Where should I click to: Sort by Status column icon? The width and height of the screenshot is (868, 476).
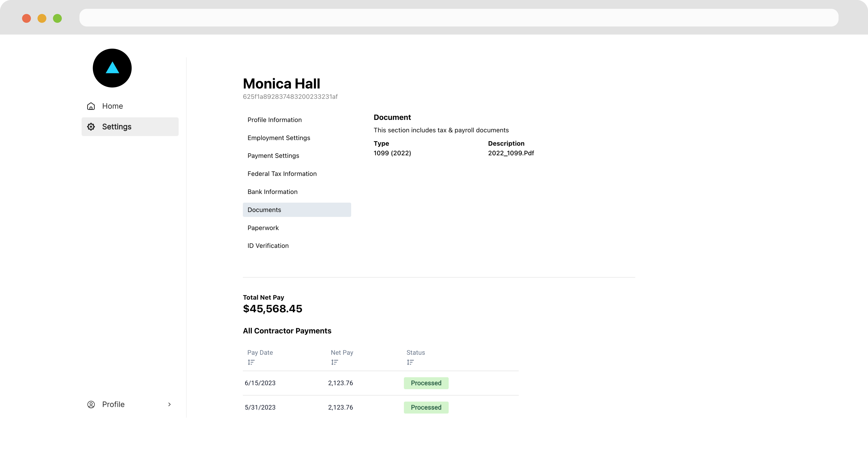[x=410, y=362]
